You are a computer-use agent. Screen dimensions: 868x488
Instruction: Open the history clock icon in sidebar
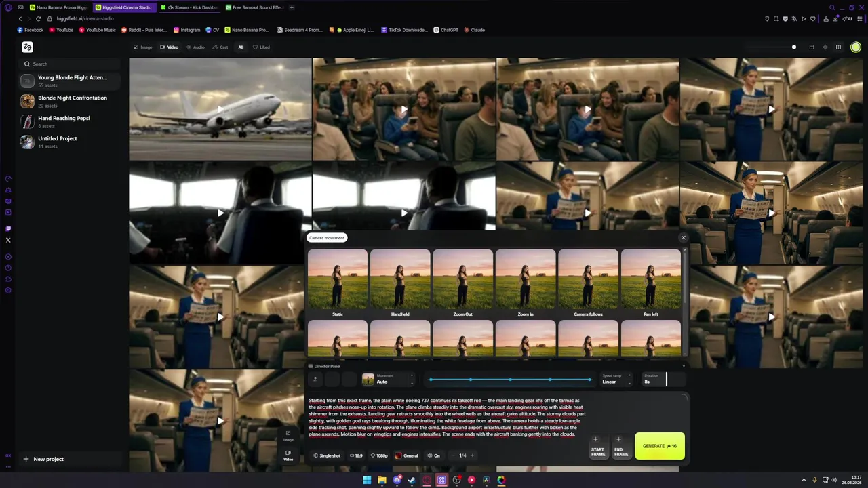click(x=8, y=268)
